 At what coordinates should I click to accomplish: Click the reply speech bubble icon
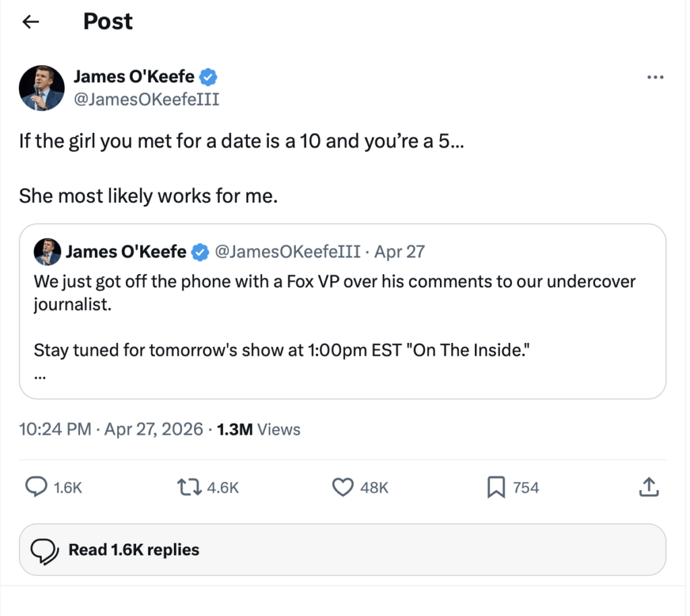pyautogui.click(x=36, y=487)
